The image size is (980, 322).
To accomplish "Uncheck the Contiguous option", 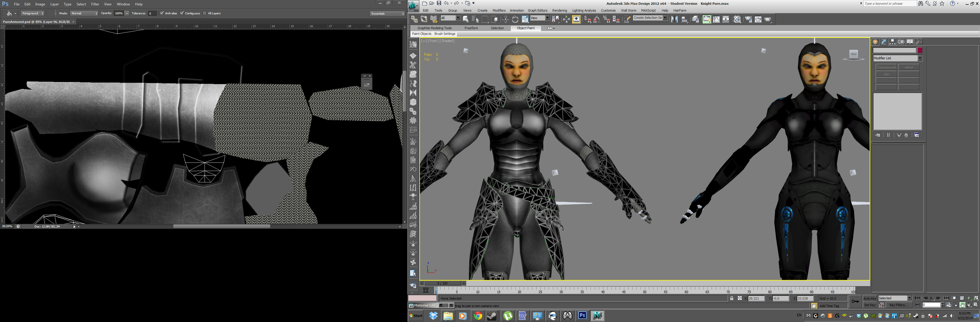I will tap(182, 13).
